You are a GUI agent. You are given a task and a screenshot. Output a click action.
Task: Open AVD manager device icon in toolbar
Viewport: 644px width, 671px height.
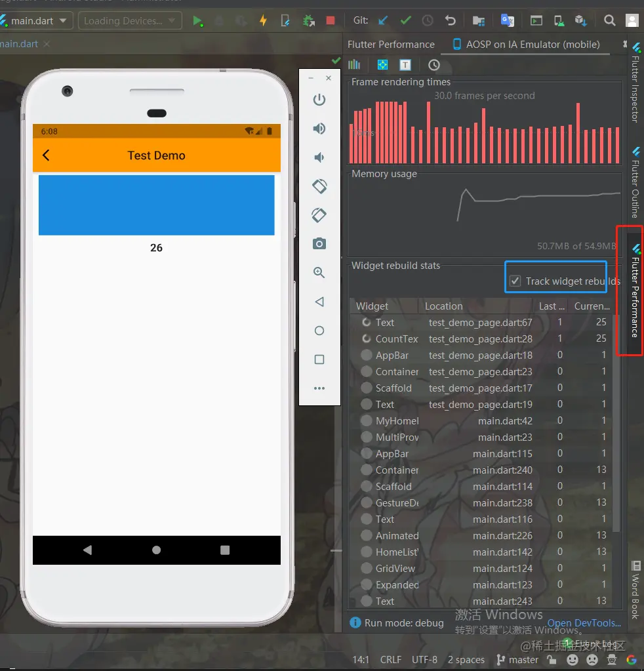coord(559,20)
